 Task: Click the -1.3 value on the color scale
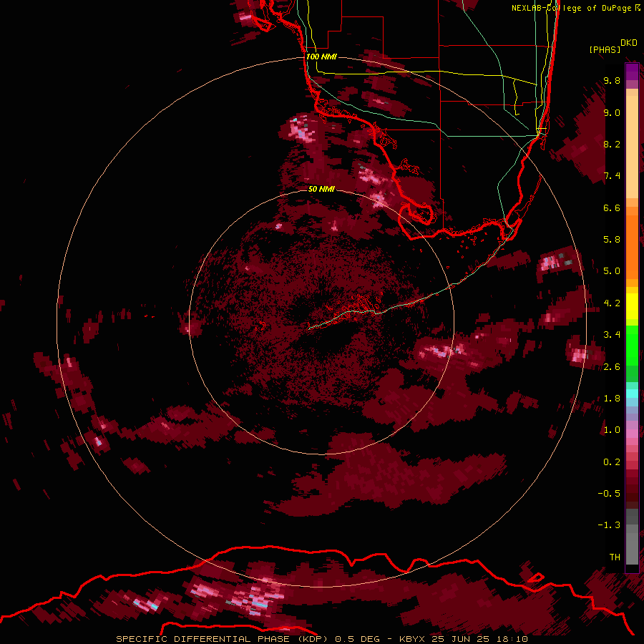(609, 525)
